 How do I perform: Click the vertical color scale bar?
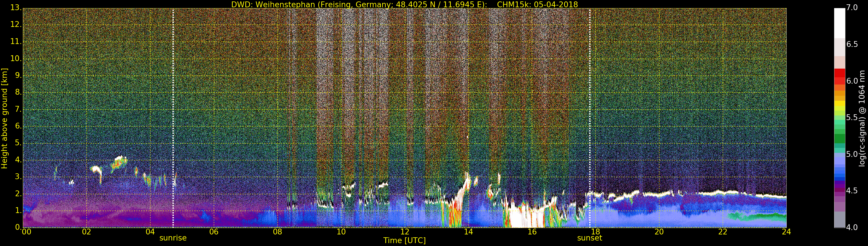coord(840,118)
